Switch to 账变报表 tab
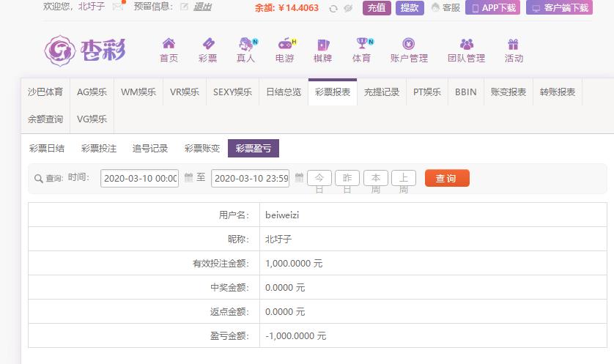Screen dimensions: 614x364 (508, 92)
